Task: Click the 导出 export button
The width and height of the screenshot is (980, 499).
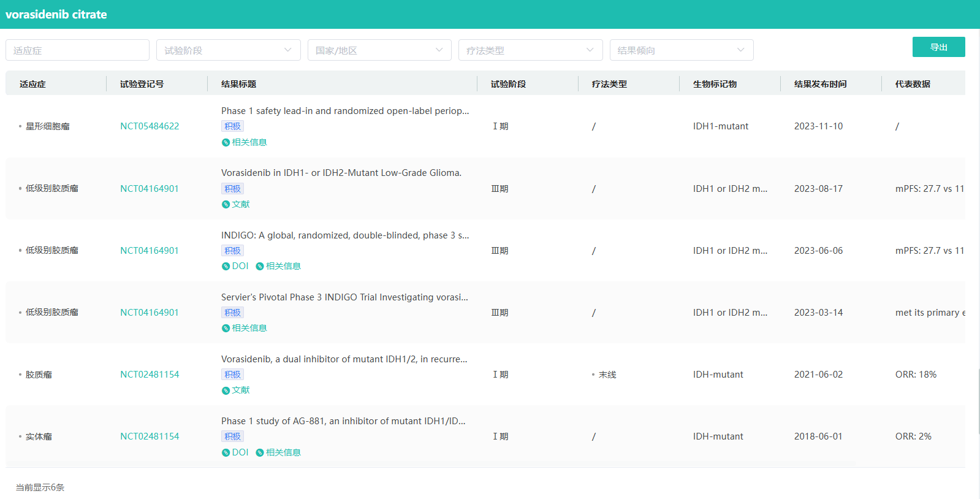Action: pyautogui.click(x=938, y=47)
